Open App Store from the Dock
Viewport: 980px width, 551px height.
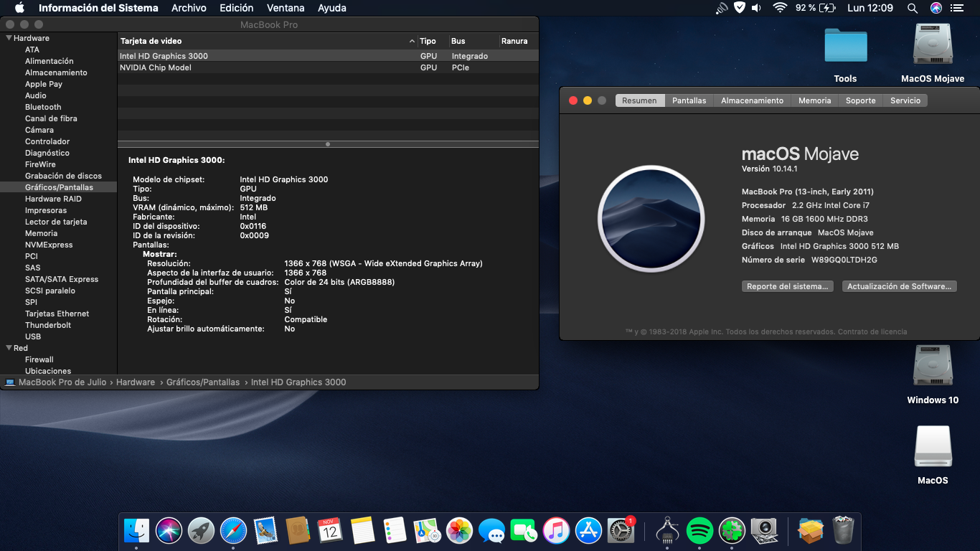589,531
